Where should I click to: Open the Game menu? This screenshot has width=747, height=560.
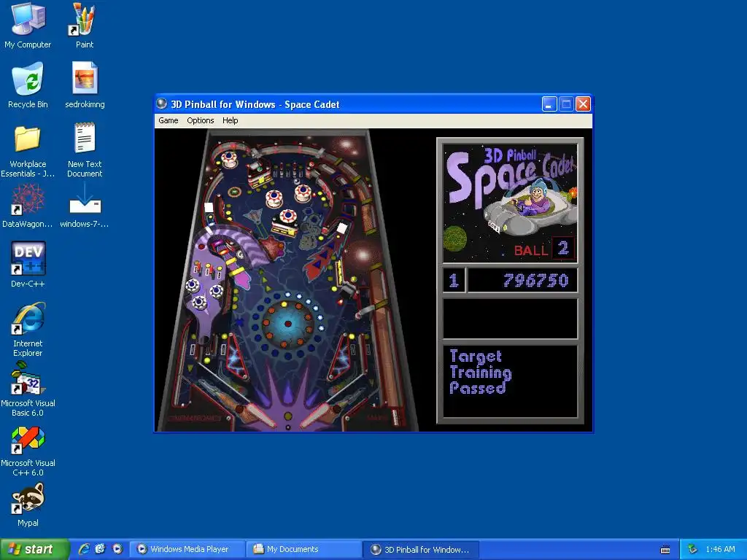pos(169,120)
